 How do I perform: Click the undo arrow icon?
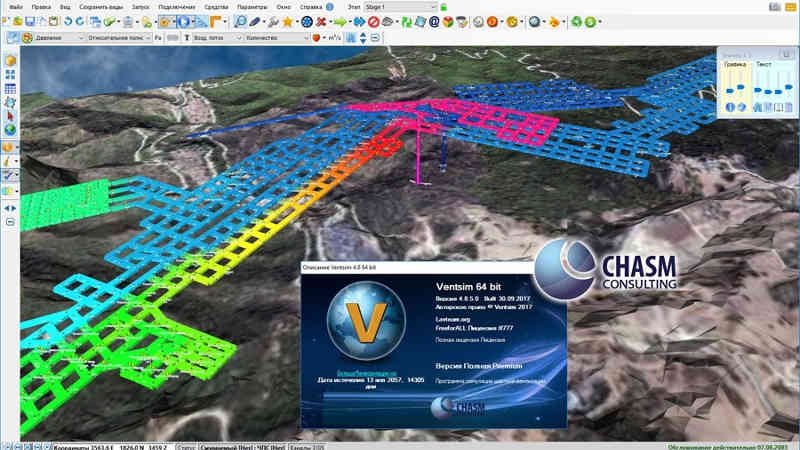pos(67,21)
